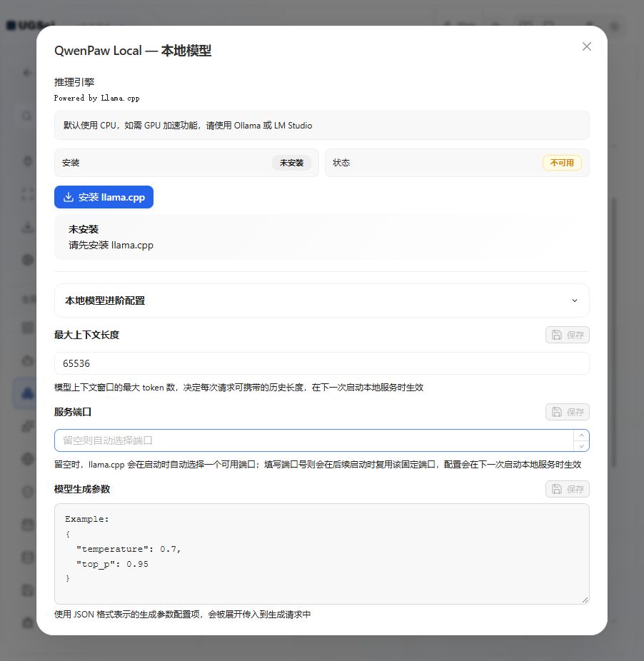Click the 保存 button for 服务端口
Viewport: 644px width, 661px height.
567,412
